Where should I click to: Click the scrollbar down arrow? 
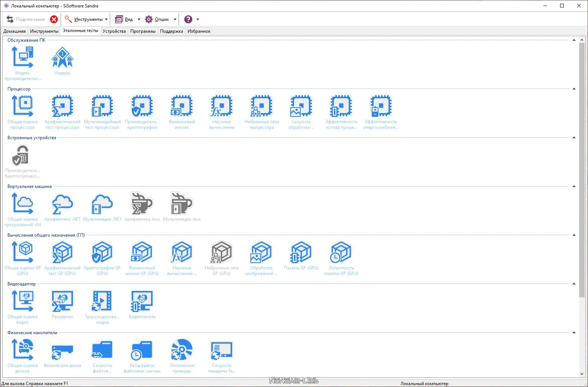582,374
